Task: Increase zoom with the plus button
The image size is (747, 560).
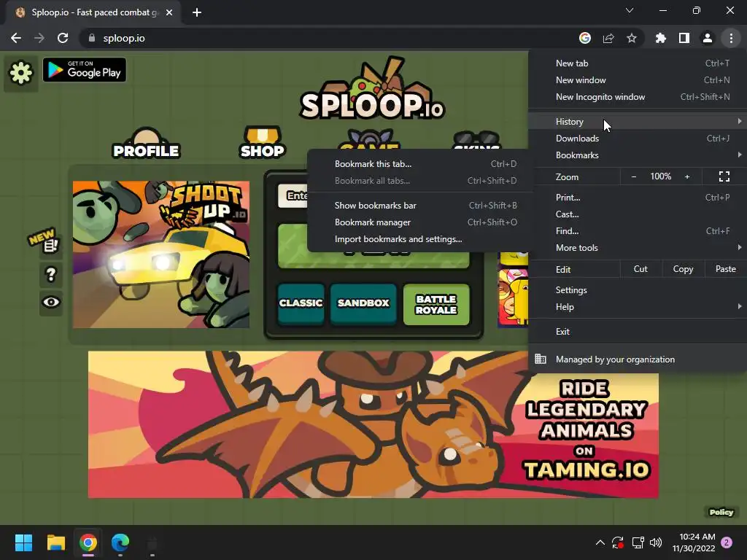Action: 687,176
